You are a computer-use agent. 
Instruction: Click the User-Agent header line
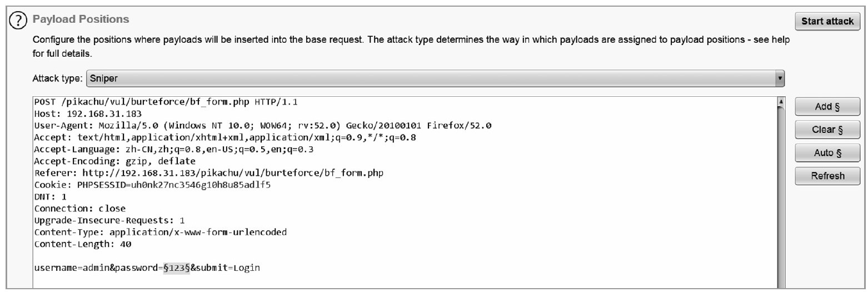tap(263, 125)
